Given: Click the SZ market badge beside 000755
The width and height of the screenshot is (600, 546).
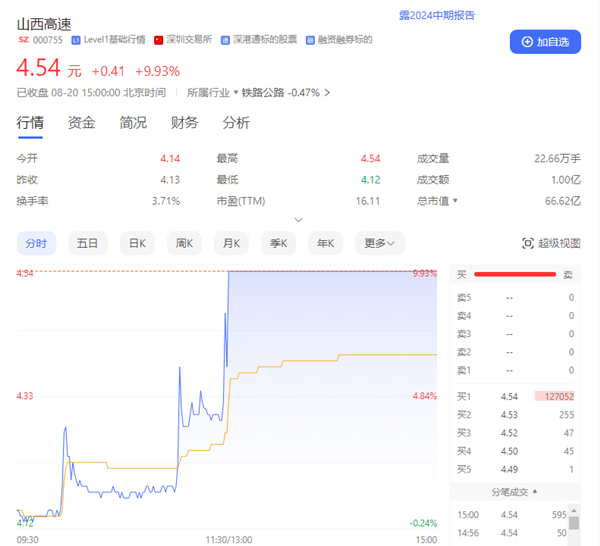Looking at the screenshot, I should coord(23,39).
